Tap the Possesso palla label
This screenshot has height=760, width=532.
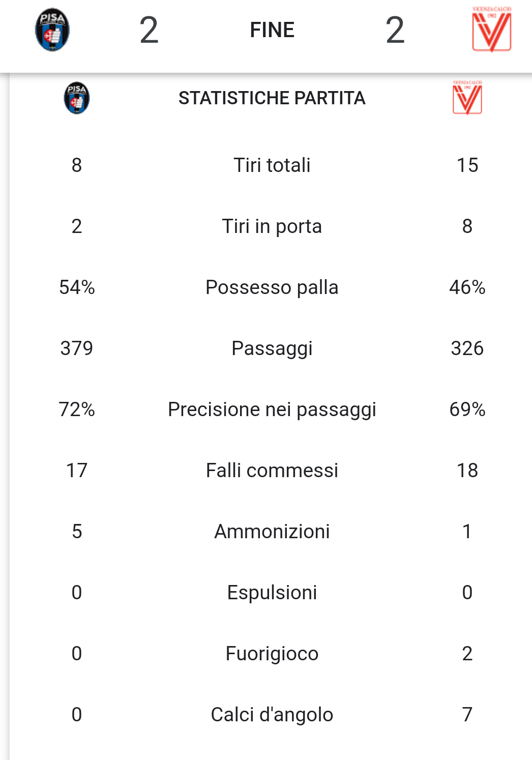coord(272,287)
